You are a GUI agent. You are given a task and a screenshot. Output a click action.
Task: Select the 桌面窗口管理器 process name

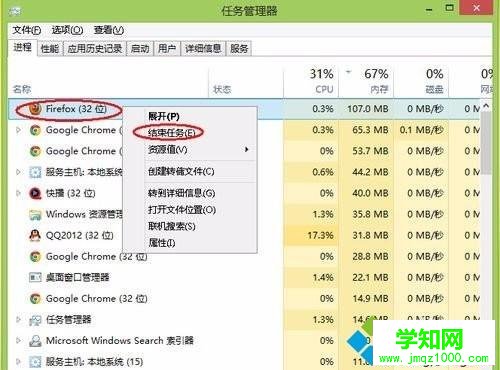pyautogui.click(x=78, y=277)
